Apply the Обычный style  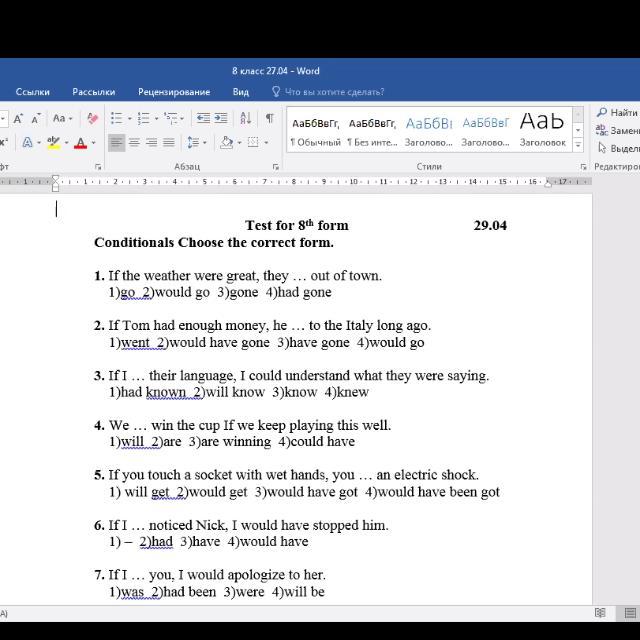point(315,130)
